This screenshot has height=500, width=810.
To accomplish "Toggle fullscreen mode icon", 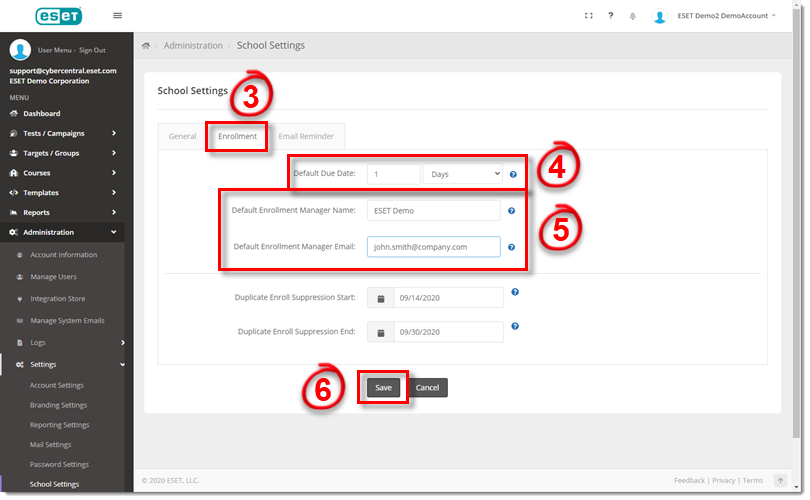I will point(588,16).
